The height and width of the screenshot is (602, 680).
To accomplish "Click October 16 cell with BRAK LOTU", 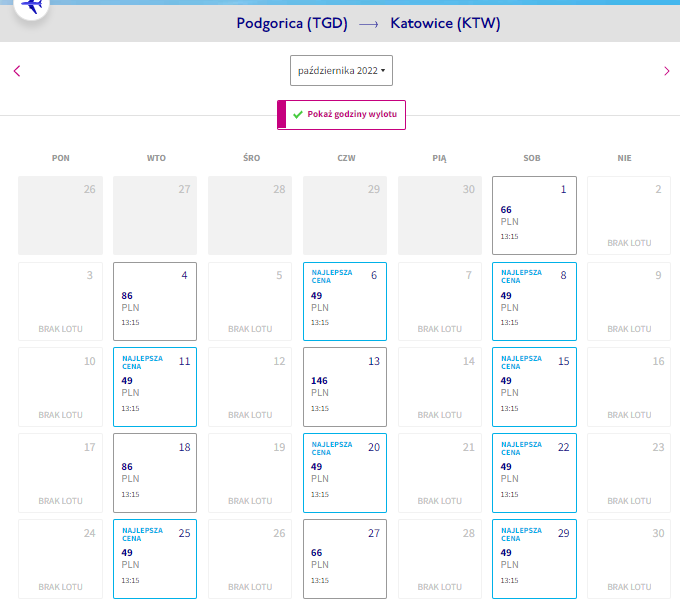I will click(x=629, y=387).
